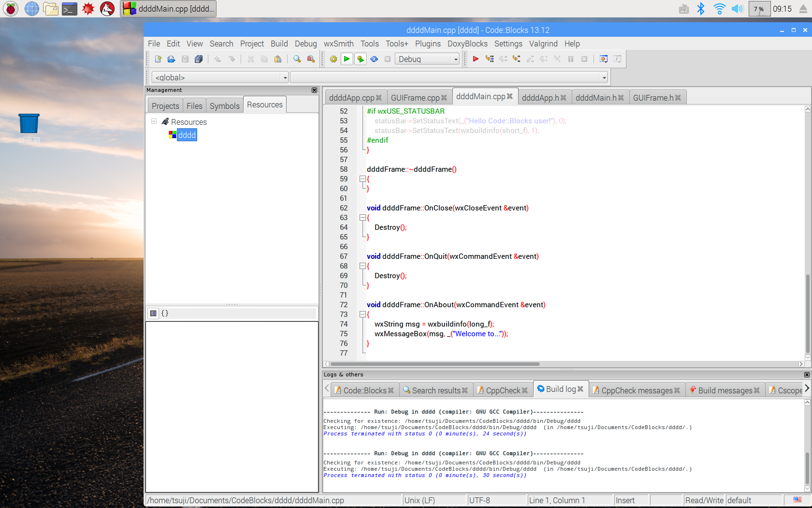Switch to the Symbols tab
Viewport: 812px width, 508px height.
pyautogui.click(x=225, y=106)
